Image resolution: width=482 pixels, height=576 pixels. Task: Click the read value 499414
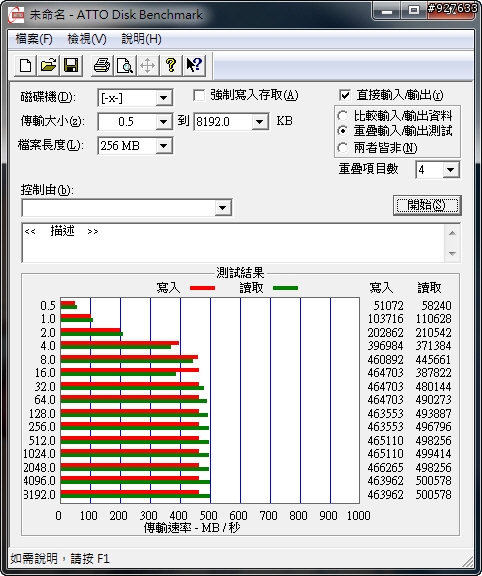tap(434, 454)
